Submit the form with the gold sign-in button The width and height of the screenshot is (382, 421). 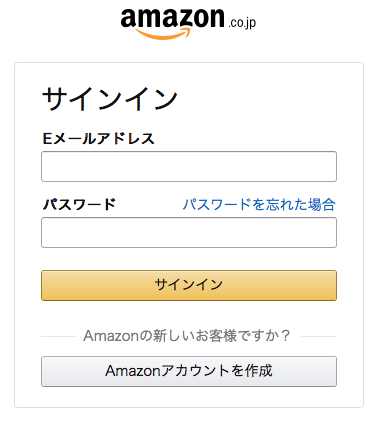coord(189,285)
